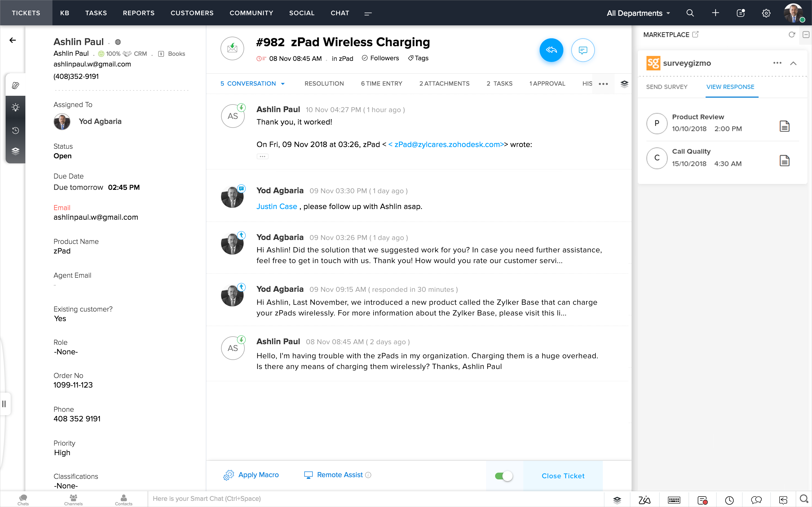Open the setup gear icon
This screenshot has height=507, width=812.
[x=766, y=13]
